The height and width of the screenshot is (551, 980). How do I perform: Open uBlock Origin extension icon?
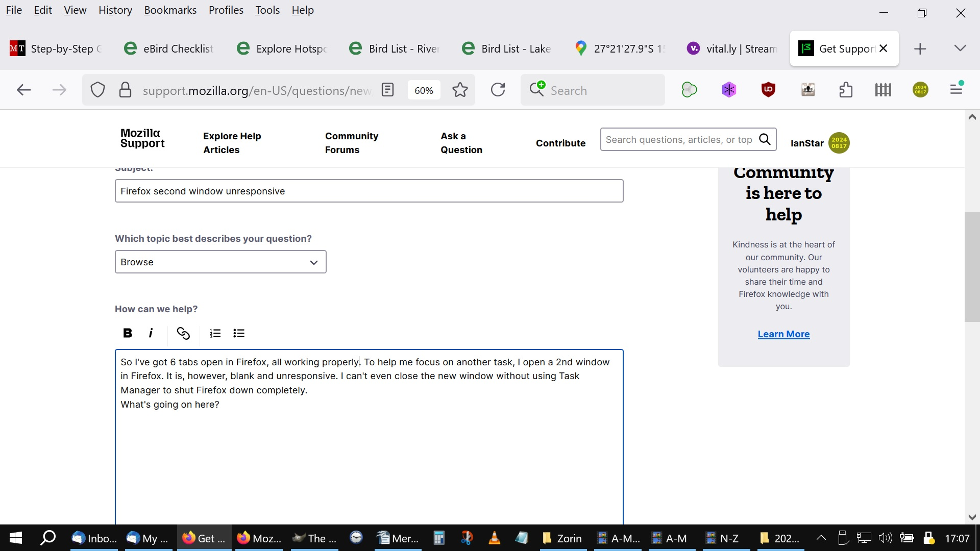[768, 90]
